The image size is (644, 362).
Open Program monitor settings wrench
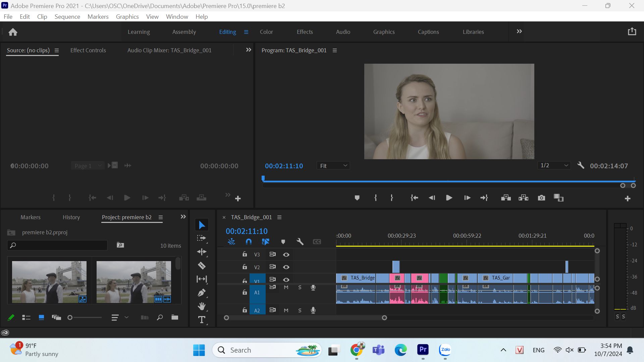[x=581, y=166]
